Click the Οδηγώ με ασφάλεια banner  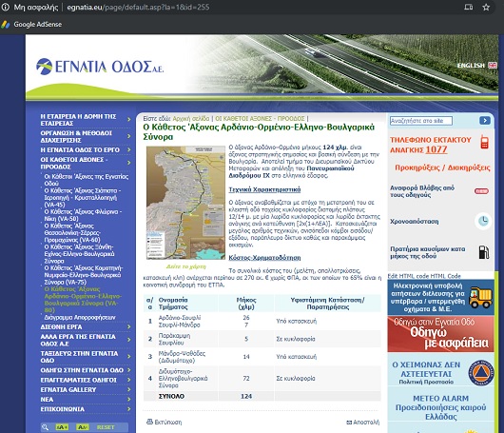click(x=440, y=334)
